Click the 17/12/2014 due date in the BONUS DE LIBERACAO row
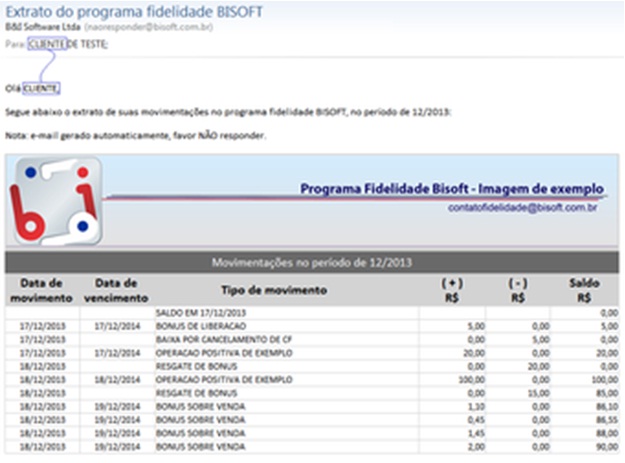The width and height of the screenshot is (625, 463). point(117,326)
